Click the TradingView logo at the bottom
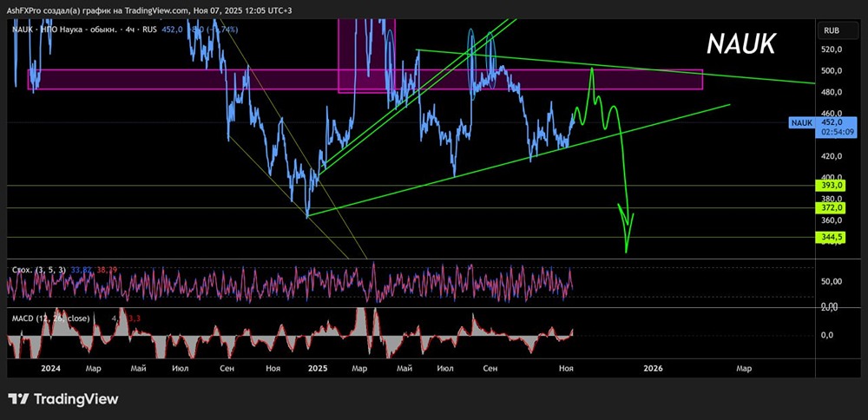Viewport: 868px width, 420px height. tap(62, 399)
